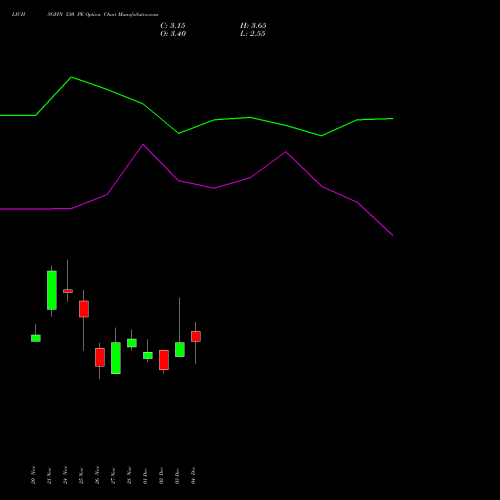Click the purple line's highest peak
This screenshot has width=500, height=500.
point(143,145)
